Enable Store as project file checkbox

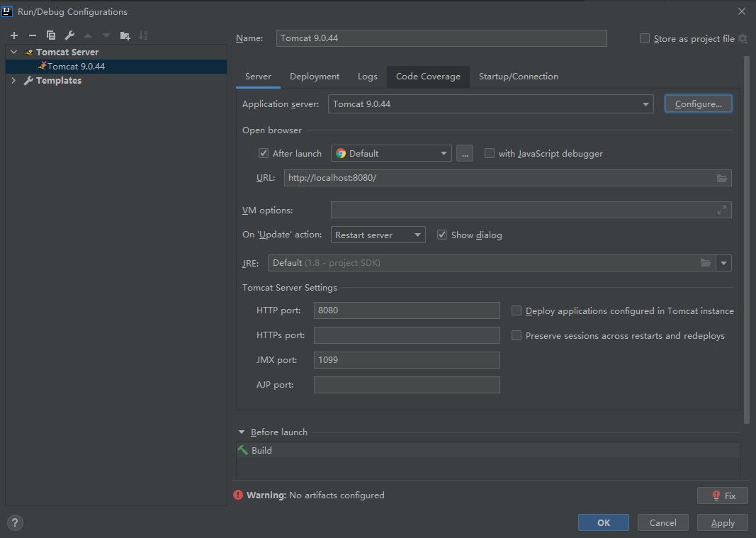pos(645,38)
